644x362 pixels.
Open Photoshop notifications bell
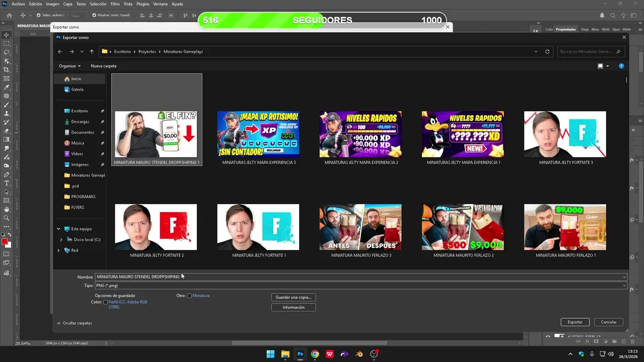click(x=602, y=15)
